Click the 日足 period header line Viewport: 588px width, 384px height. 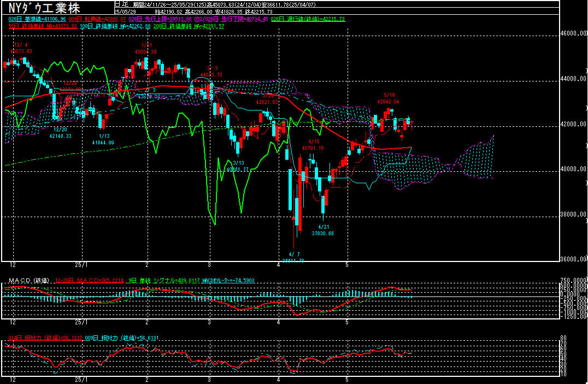pyautogui.click(x=215, y=4)
